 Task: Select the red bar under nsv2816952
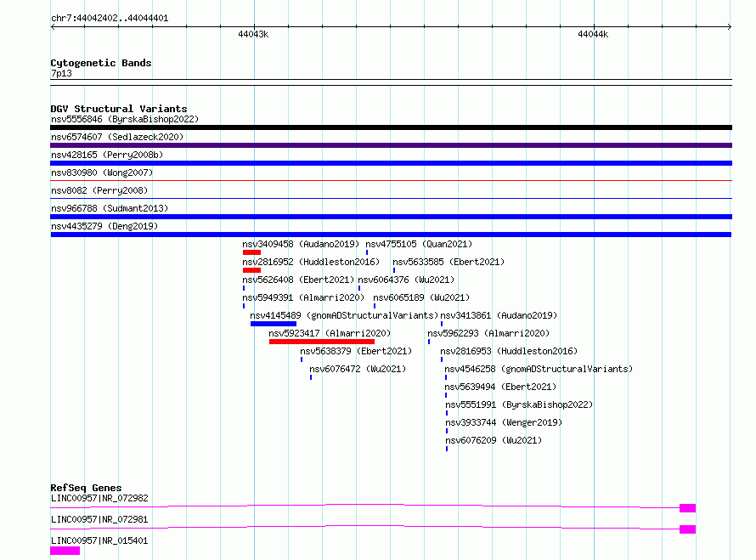pyautogui.click(x=251, y=270)
